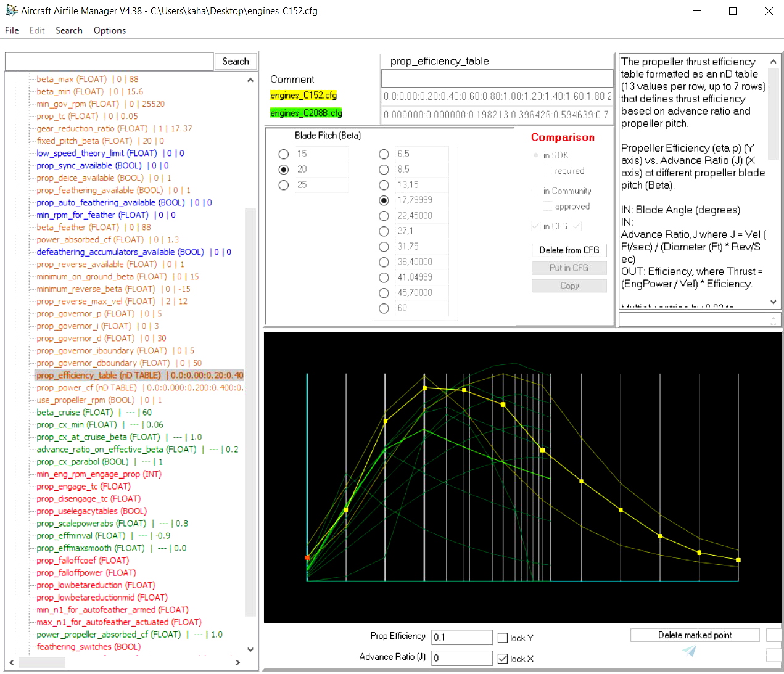This screenshot has height=674, width=784.
Task: Select blade pitch 25 radio button
Action: click(283, 184)
